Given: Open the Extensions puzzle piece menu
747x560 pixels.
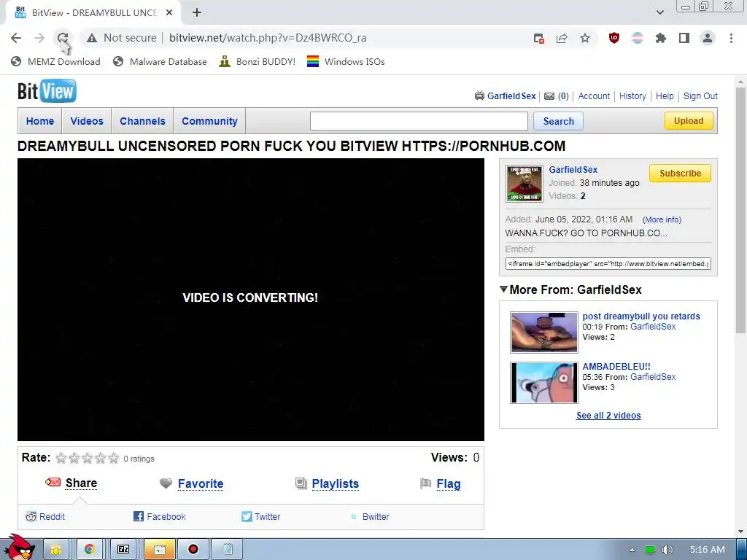Looking at the screenshot, I should [661, 38].
